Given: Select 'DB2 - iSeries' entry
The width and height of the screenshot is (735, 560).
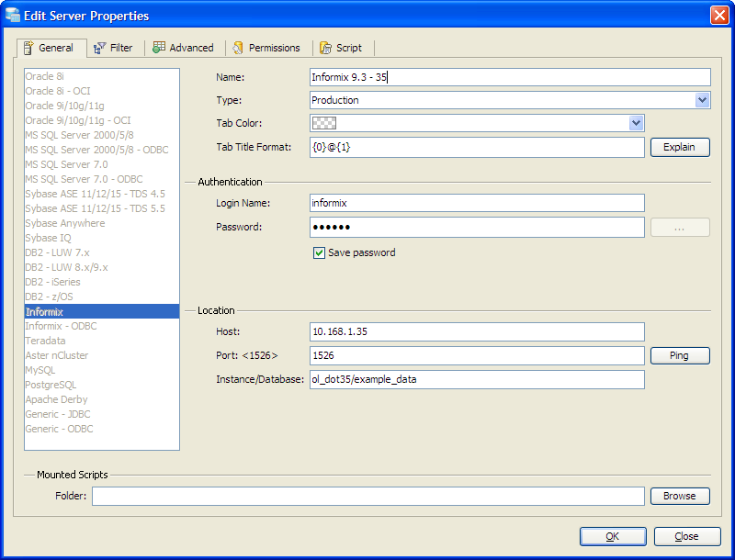Looking at the screenshot, I should (x=102, y=282).
